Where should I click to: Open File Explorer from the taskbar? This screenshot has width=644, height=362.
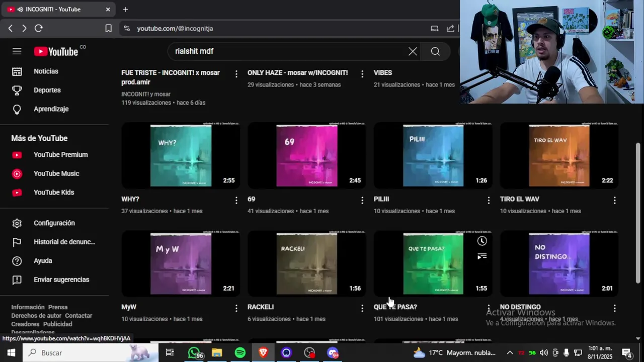pos(217,353)
